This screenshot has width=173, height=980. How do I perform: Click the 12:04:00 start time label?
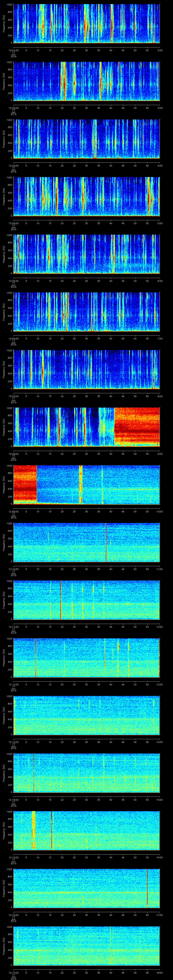coord(13,223)
